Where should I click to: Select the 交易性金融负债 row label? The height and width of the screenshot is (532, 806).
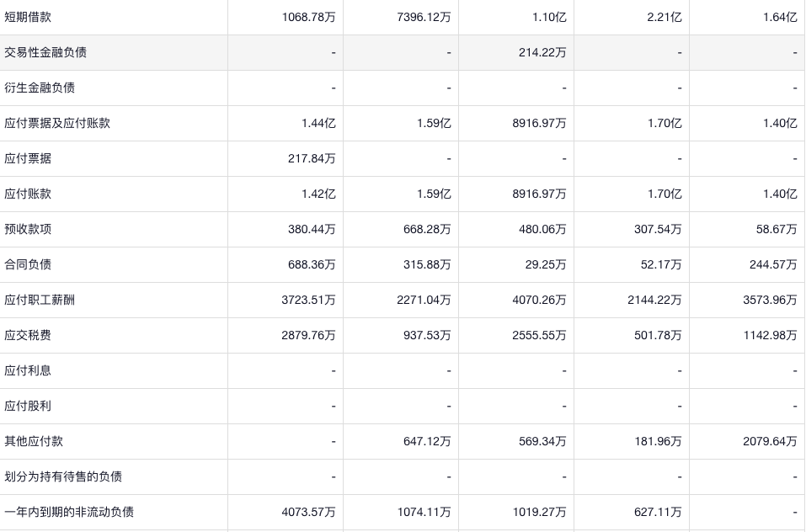45,52
